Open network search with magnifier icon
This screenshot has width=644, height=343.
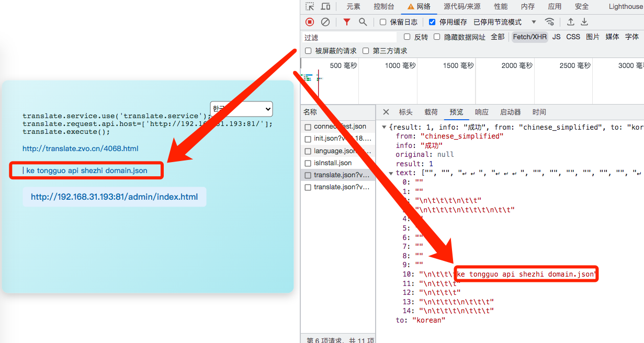[x=363, y=22]
